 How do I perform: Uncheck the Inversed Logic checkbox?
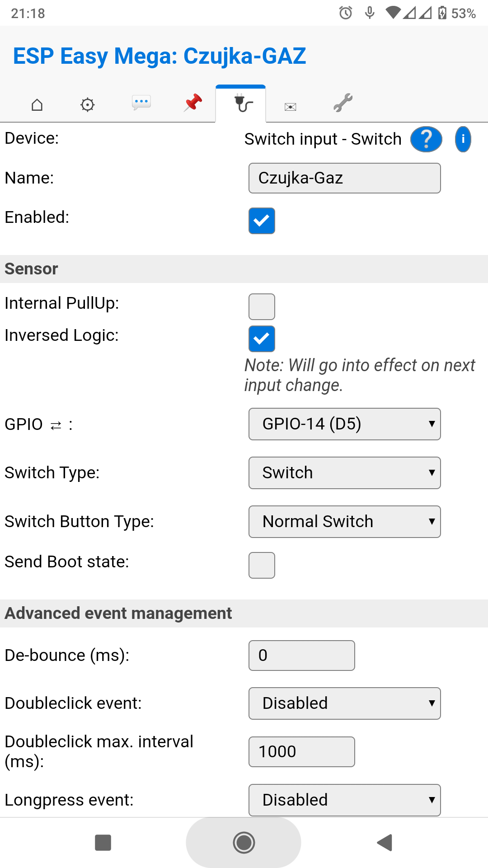tap(262, 339)
